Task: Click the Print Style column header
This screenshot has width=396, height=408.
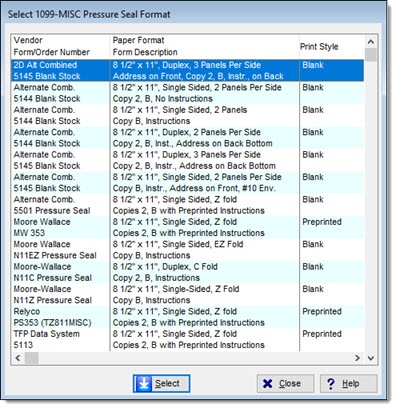Action: coord(319,47)
